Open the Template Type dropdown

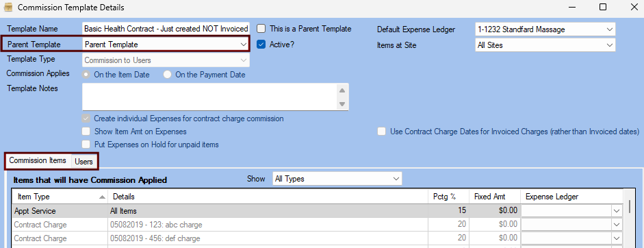243,60
